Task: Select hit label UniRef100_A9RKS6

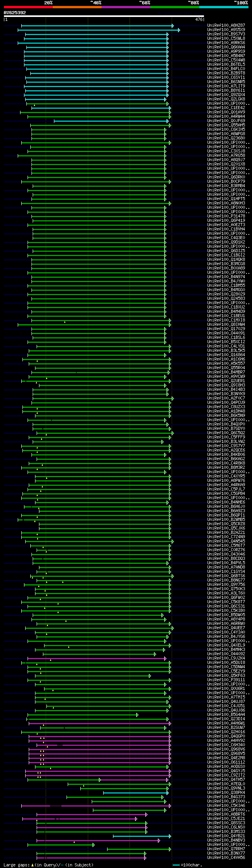Action: 226,43
